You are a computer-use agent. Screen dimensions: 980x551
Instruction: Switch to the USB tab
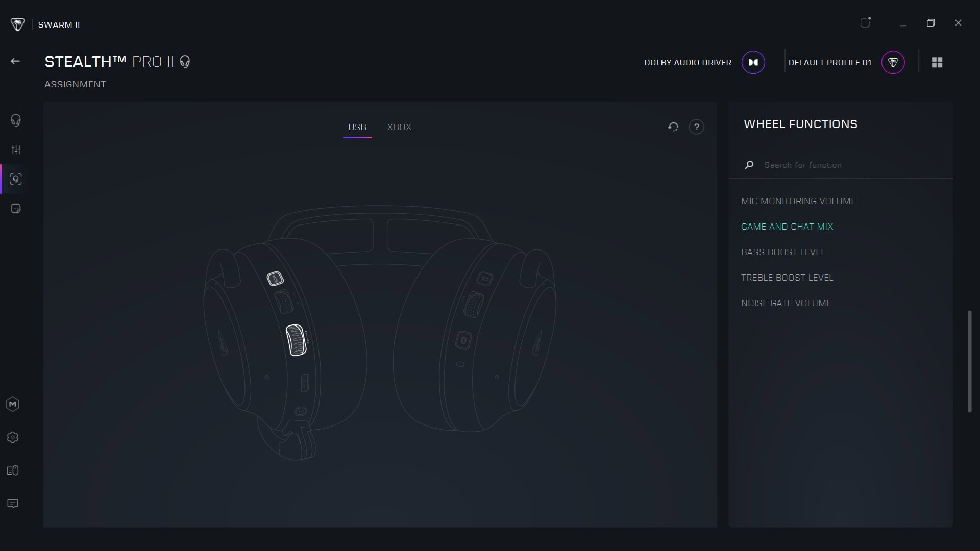[x=357, y=127]
